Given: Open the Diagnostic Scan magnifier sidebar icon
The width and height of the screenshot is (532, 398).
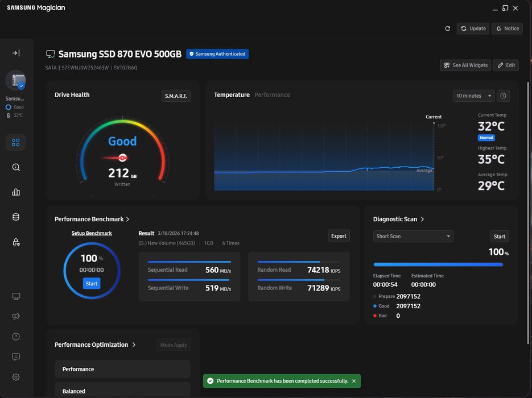Looking at the screenshot, I should click(x=16, y=167).
